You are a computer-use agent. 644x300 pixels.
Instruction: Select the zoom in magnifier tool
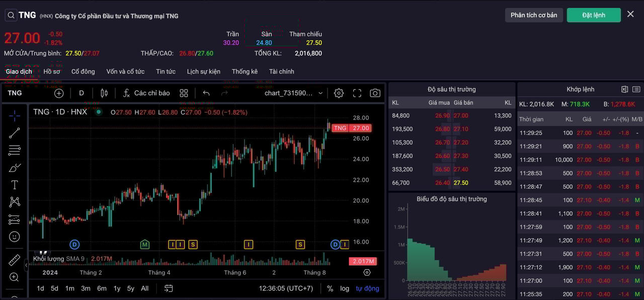[15, 277]
